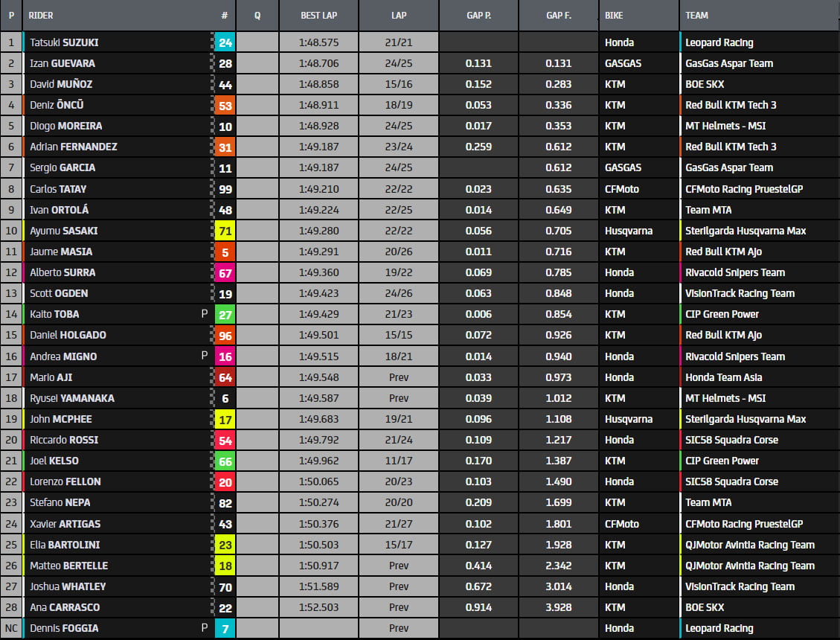Viewport: 840px width, 640px height.
Task: Select the TEAM column header
Action: point(696,15)
